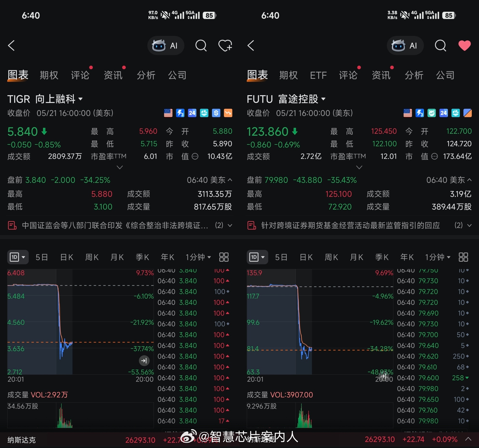Tap lightning Level-3 badge on FUTU row
The height and width of the screenshot is (448, 479).
click(420, 113)
